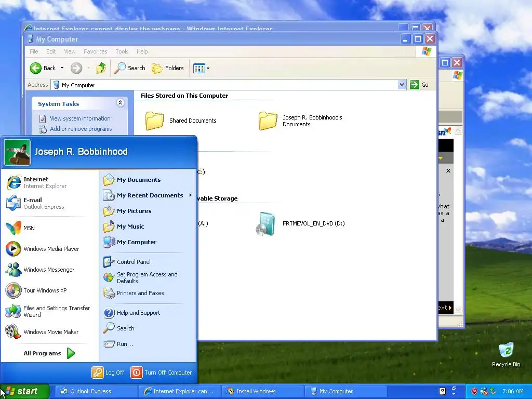532x399 pixels.
Task: Open the Edit menu
Action: (51, 51)
